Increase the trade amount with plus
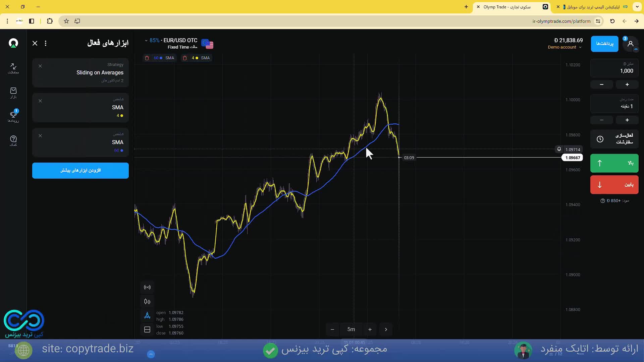This screenshot has width=644, height=362. tap(627, 84)
